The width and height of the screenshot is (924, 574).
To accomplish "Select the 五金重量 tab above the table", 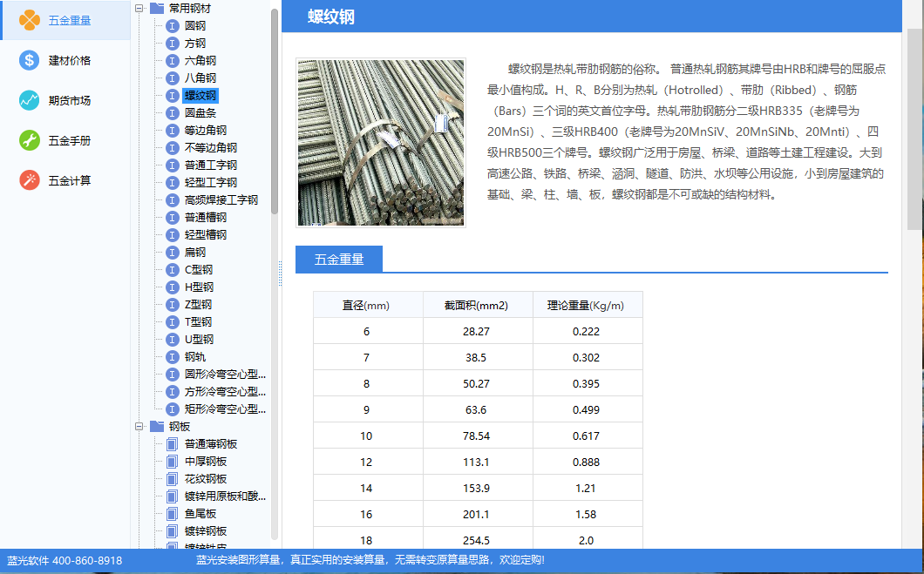I will (x=339, y=259).
